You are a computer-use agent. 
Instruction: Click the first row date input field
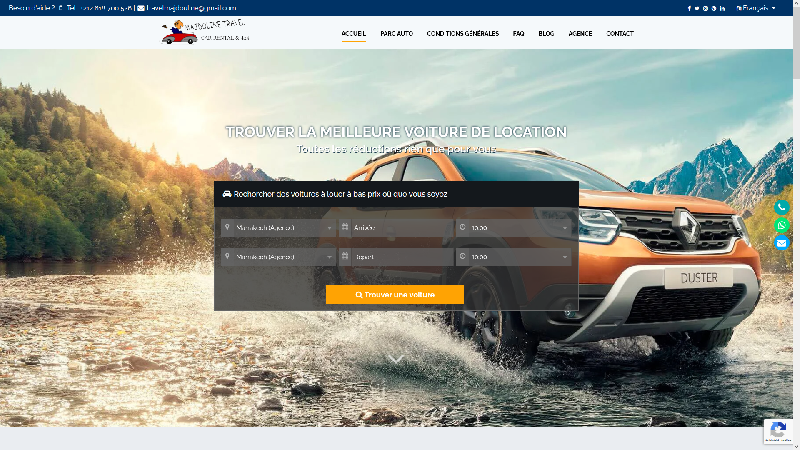pos(402,228)
